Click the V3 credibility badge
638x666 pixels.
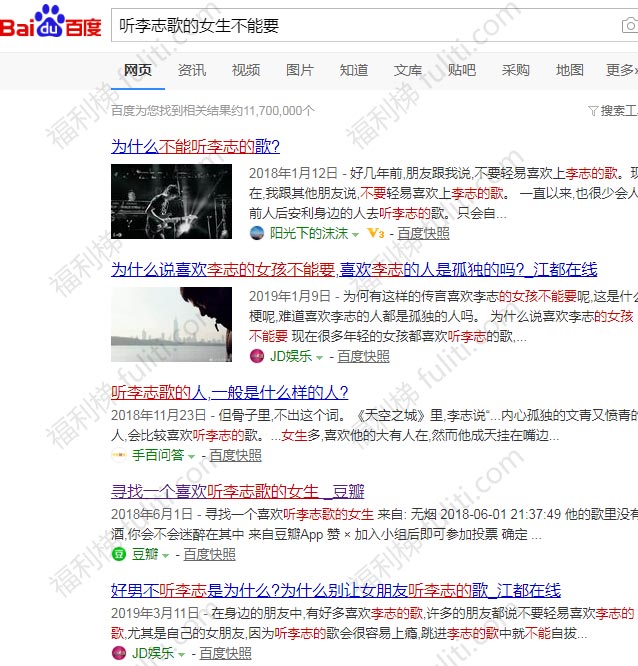[376, 233]
